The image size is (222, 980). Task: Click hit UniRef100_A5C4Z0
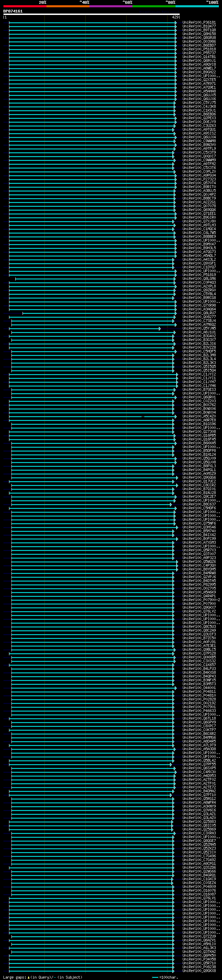[199, 416]
